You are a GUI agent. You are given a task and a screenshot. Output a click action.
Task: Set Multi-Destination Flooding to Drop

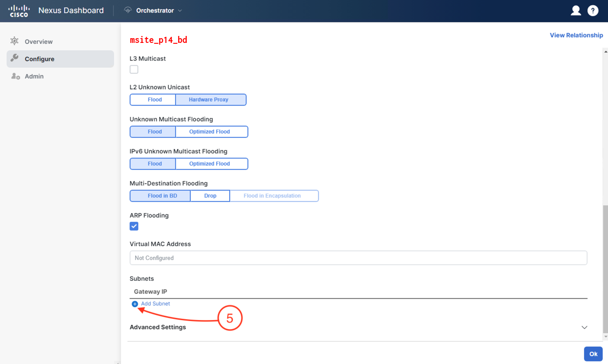(x=210, y=196)
